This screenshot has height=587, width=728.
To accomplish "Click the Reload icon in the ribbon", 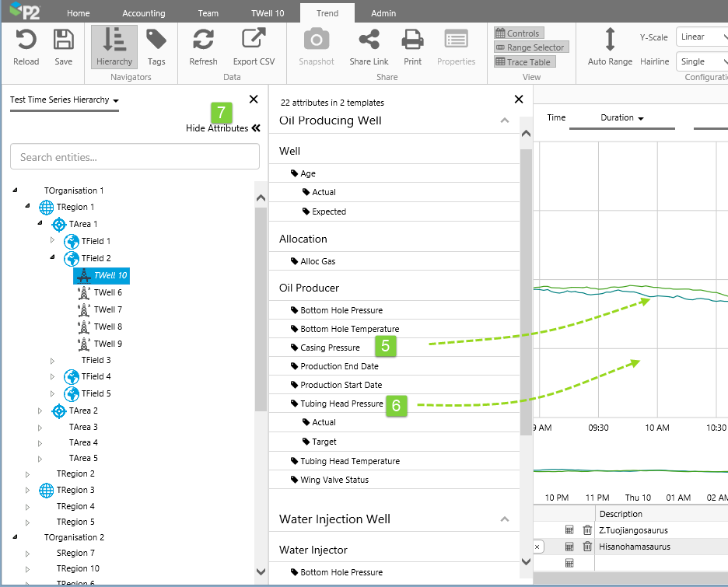I will tap(26, 40).
